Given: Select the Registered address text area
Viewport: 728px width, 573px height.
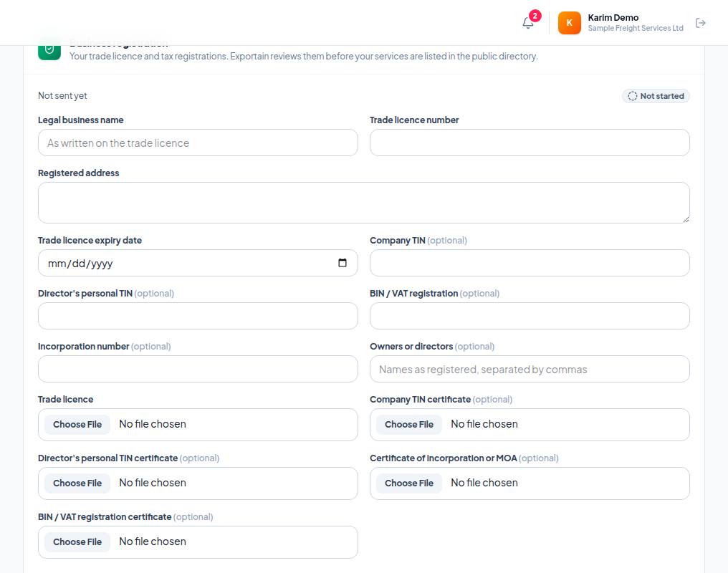Looking at the screenshot, I should tap(363, 203).
